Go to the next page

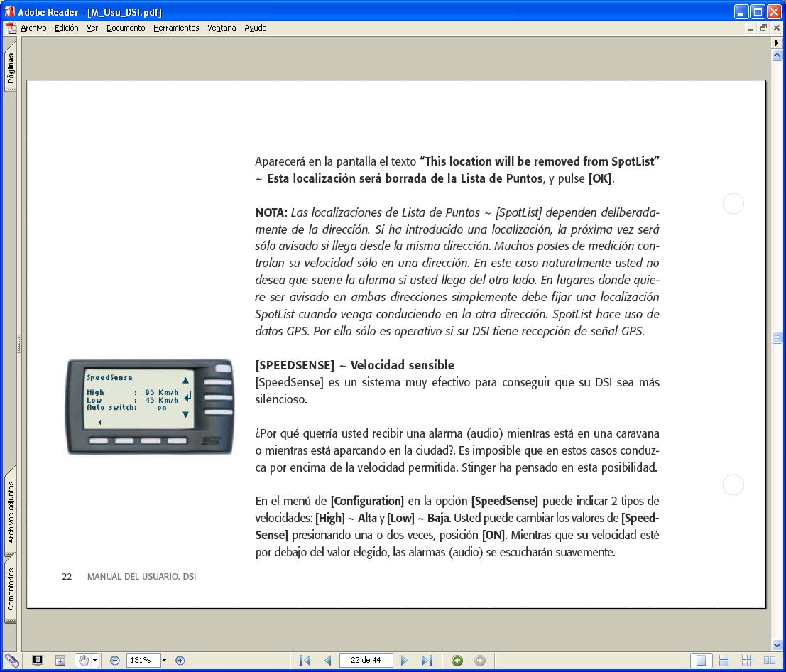click(405, 661)
